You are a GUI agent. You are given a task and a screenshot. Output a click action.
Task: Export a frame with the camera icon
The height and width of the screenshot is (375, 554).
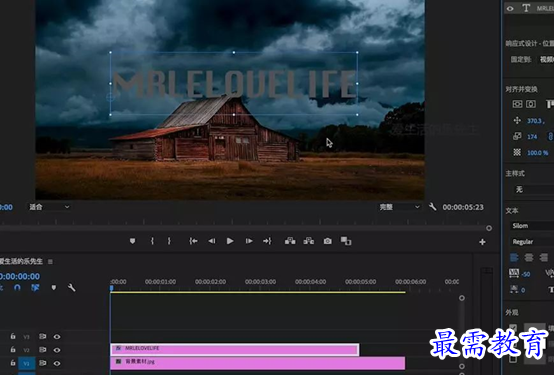328,241
